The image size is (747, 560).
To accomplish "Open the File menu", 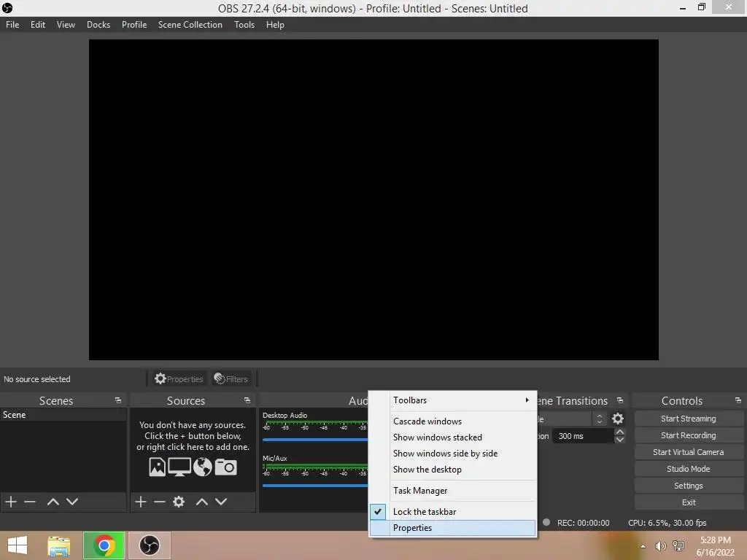I will pyautogui.click(x=12, y=25).
